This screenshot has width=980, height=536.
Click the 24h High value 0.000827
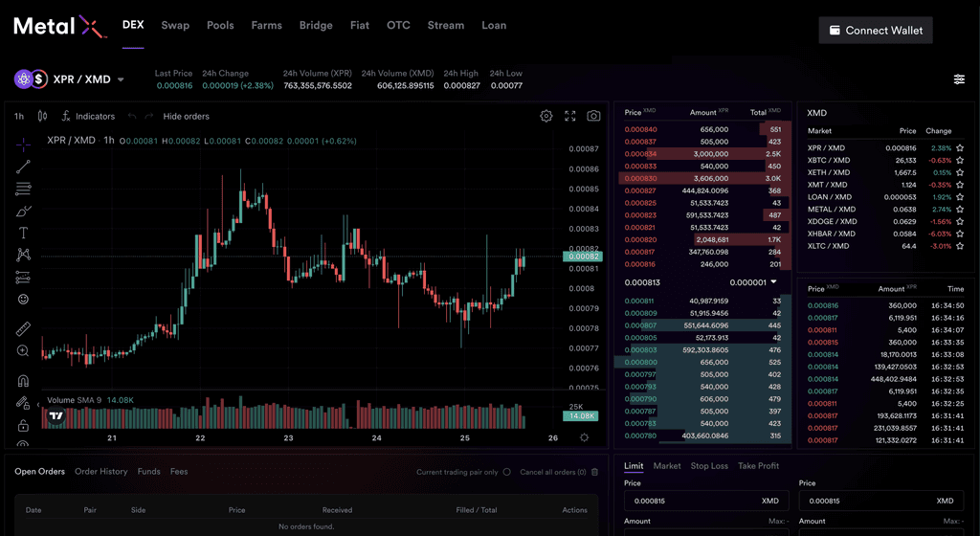point(462,85)
